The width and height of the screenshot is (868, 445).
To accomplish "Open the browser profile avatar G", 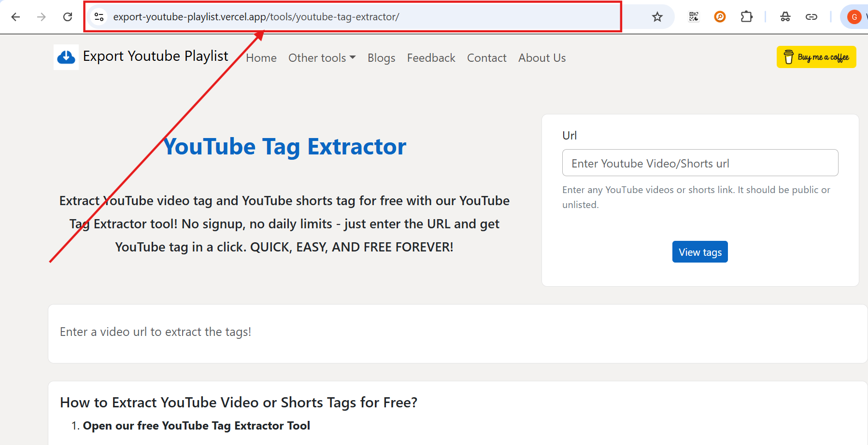I will [x=854, y=16].
